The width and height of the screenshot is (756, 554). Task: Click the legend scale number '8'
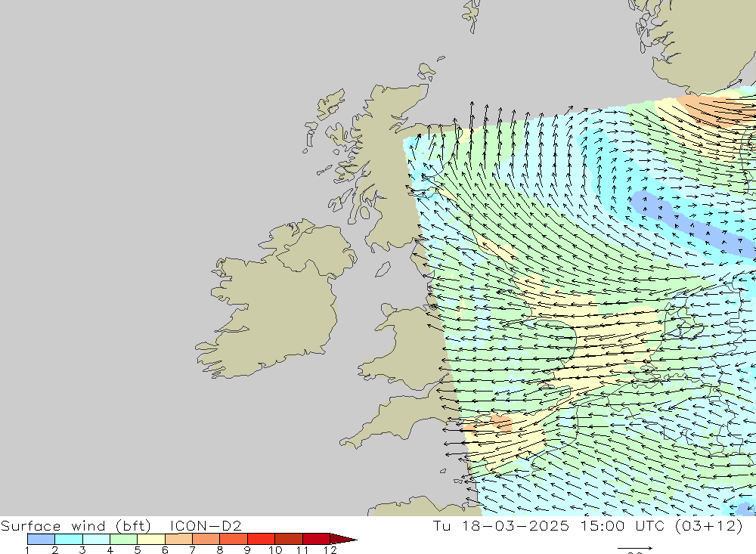pos(220,550)
